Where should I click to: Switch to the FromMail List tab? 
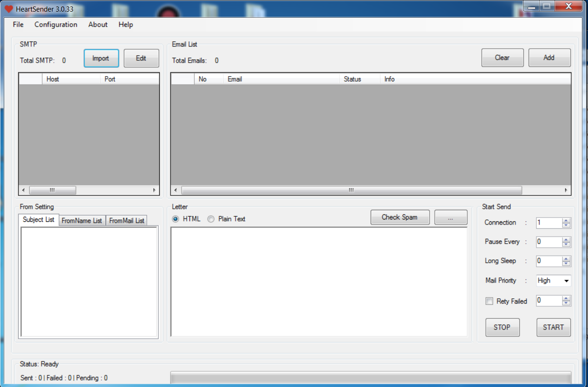coord(127,221)
